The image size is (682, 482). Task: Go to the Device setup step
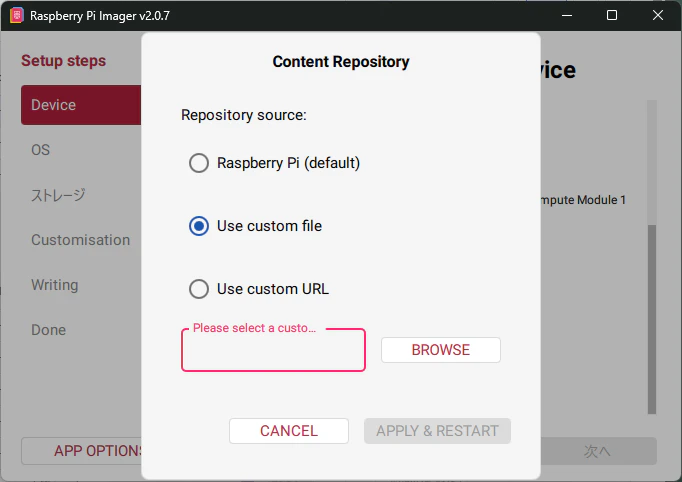(81, 105)
